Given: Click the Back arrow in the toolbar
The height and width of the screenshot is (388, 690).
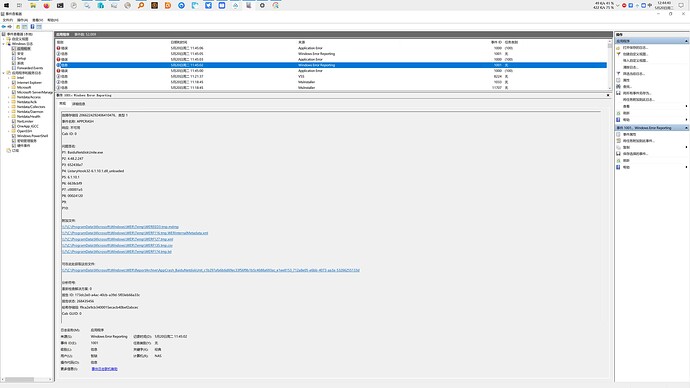Looking at the screenshot, I should 4,27.
